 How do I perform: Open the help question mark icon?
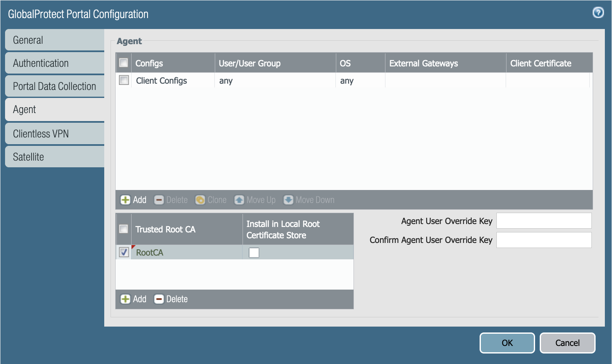tap(598, 13)
